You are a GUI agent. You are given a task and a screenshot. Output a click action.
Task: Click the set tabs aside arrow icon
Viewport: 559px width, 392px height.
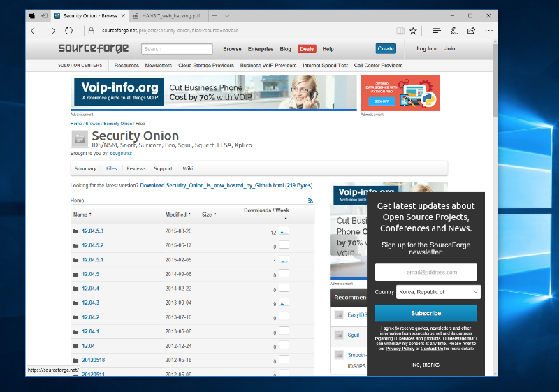coord(44,15)
